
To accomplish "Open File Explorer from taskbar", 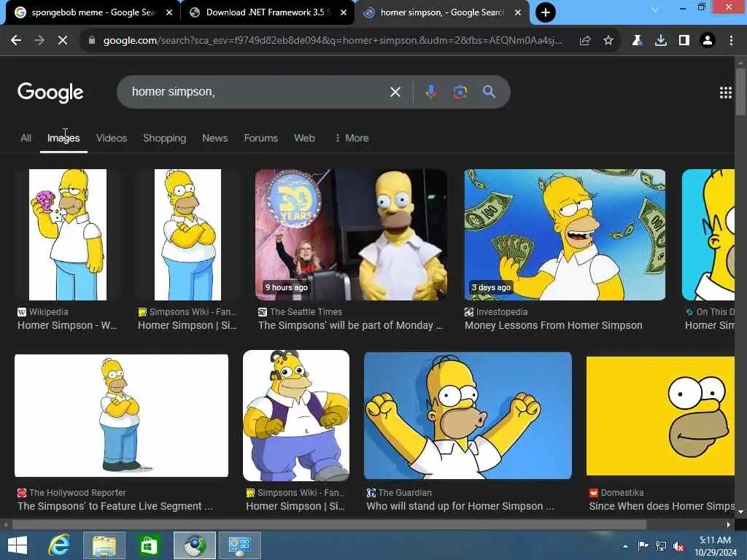I will (104, 545).
